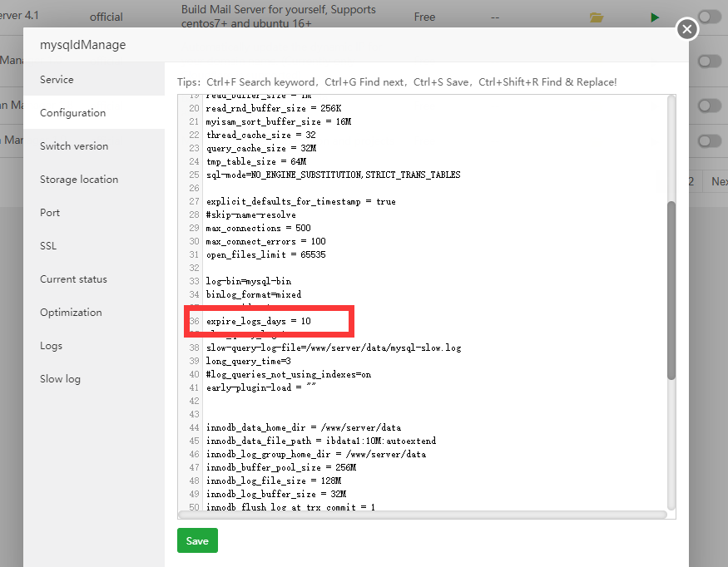Open Storage location settings
This screenshot has width=728, height=567.
click(x=79, y=180)
